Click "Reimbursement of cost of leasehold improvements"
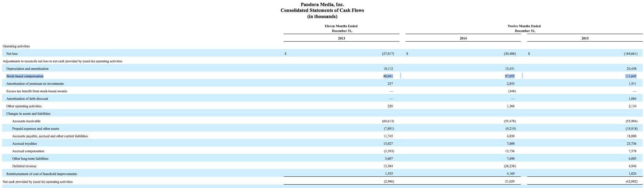The height and width of the screenshot is (188, 644). pos(42,174)
